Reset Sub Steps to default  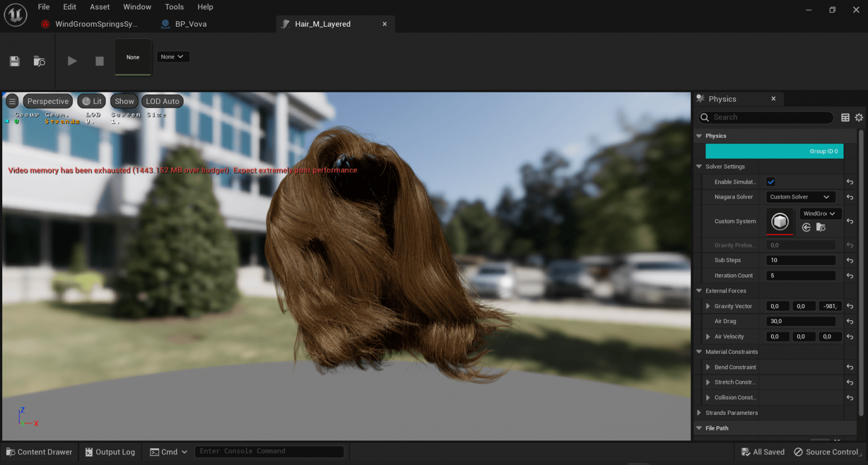tap(850, 260)
